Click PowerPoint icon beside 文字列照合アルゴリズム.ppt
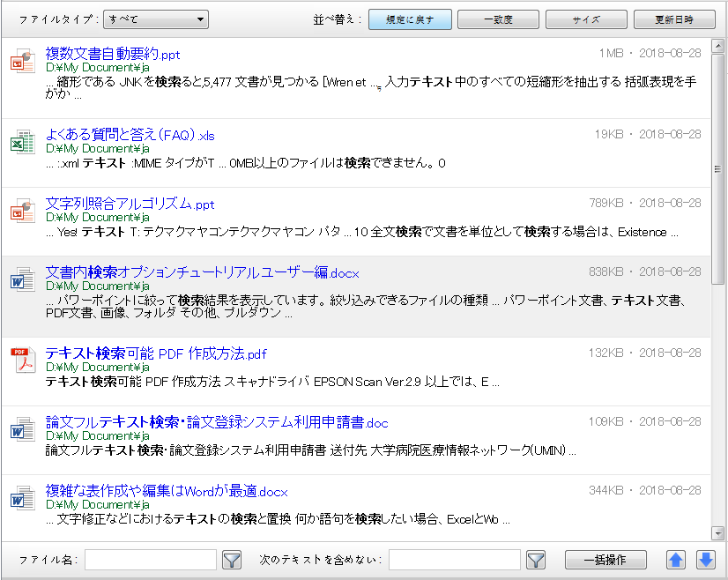 pyautogui.click(x=21, y=212)
